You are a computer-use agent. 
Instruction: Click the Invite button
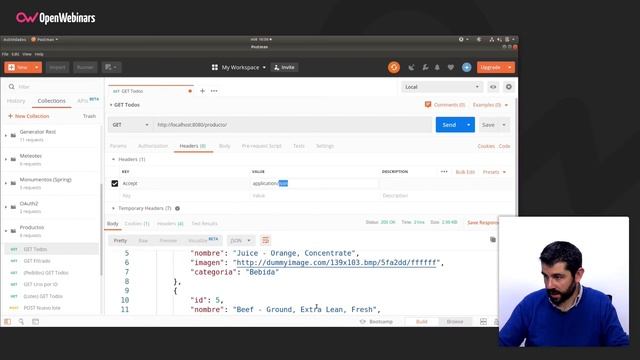tap(284, 67)
